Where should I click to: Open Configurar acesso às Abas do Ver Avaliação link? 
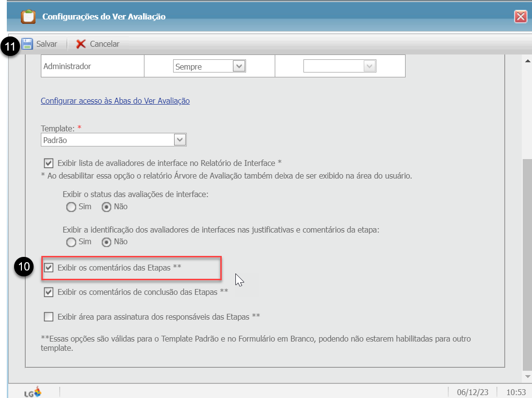[115, 101]
